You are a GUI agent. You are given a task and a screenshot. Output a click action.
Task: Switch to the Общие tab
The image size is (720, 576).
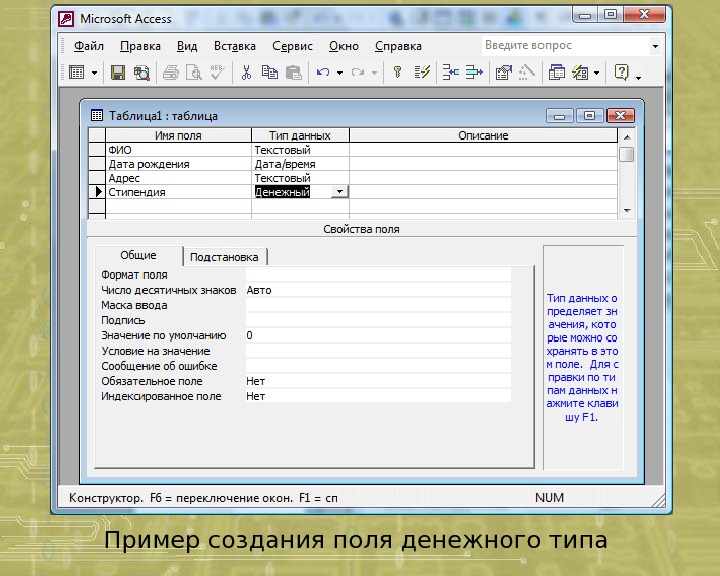point(138,255)
